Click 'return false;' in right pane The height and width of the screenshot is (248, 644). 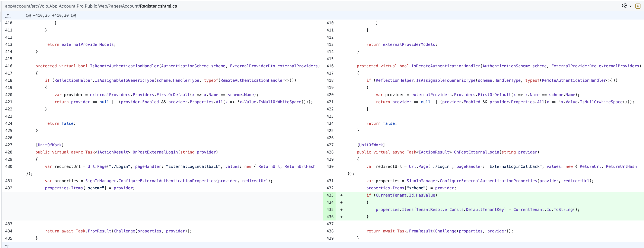pos(382,124)
